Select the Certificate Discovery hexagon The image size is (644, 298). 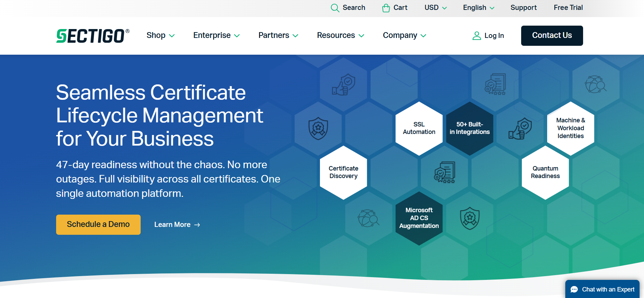[x=344, y=173]
